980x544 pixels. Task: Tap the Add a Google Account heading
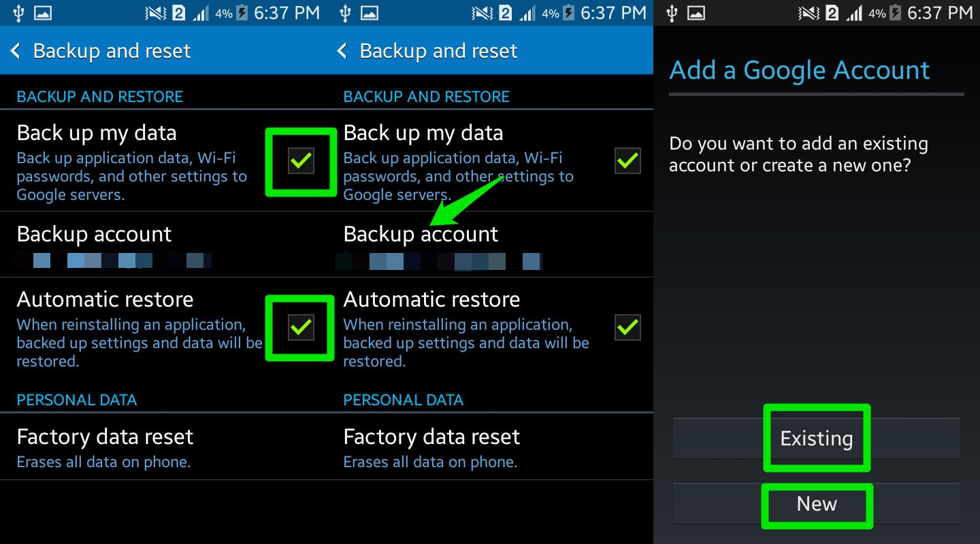coord(799,71)
